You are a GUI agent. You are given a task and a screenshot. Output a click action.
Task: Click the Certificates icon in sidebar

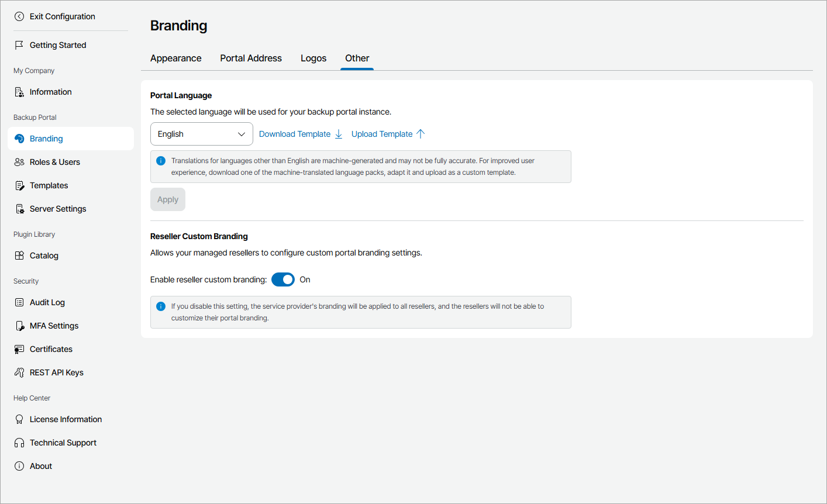click(19, 349)
